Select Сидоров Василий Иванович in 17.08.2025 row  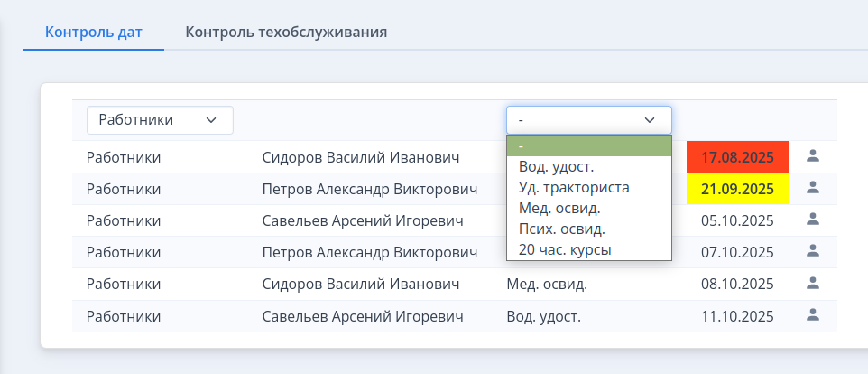click(x=360, y=157)
